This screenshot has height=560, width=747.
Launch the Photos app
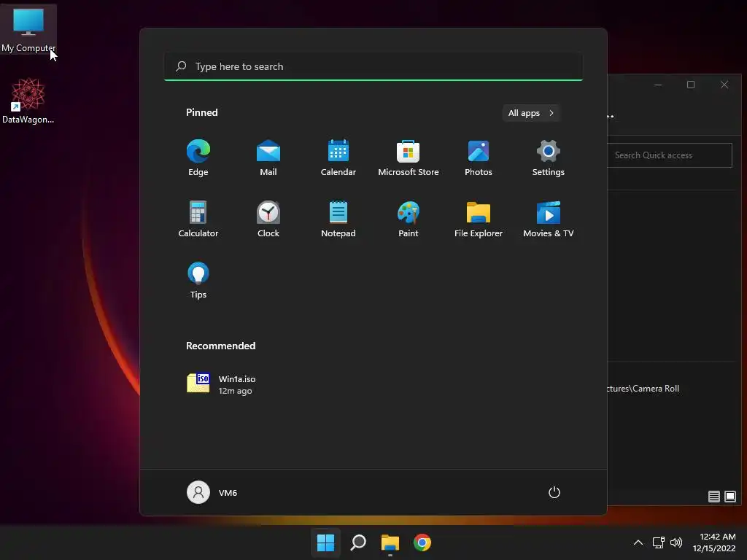(479, 157)
